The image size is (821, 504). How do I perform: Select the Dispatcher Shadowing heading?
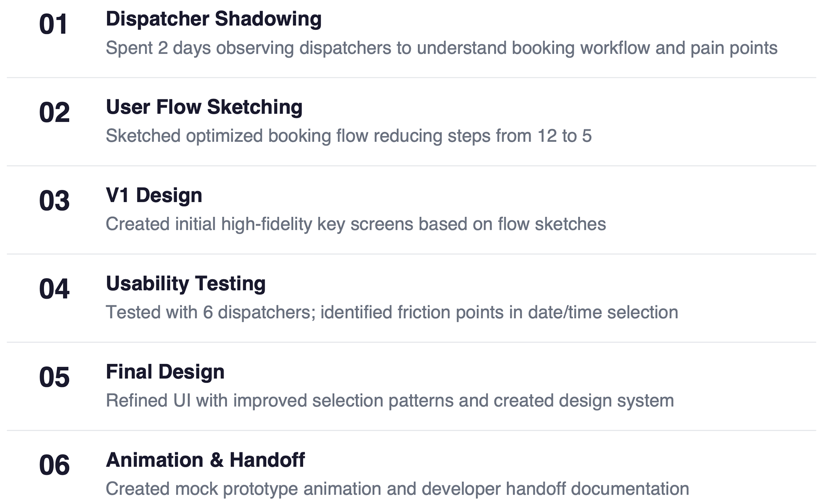pyautogui.click(x=213, y=19)
